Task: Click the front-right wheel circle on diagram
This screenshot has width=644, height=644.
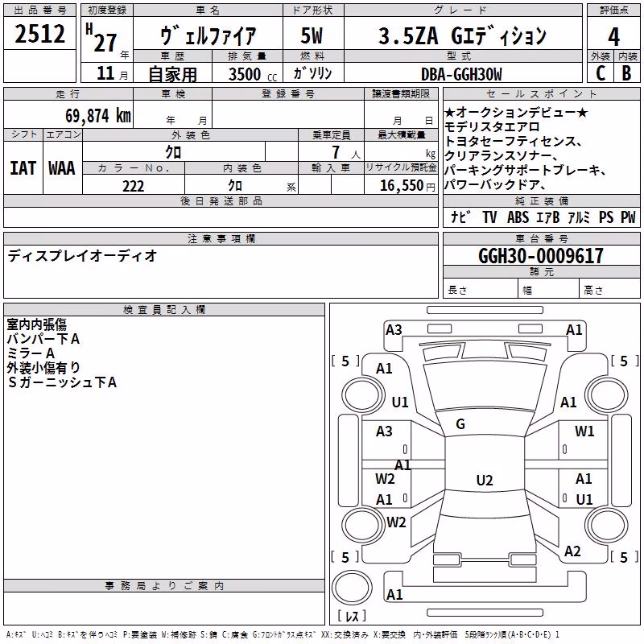Action: point(607,395)
